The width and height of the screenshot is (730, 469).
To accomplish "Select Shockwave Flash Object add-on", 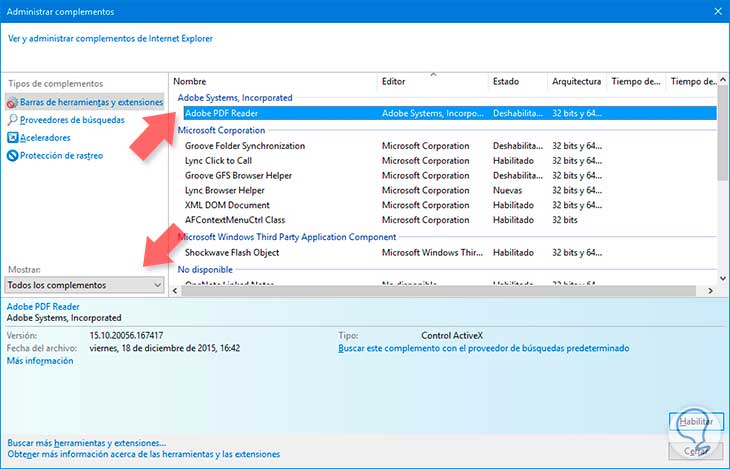I will (x=232, y=252).
